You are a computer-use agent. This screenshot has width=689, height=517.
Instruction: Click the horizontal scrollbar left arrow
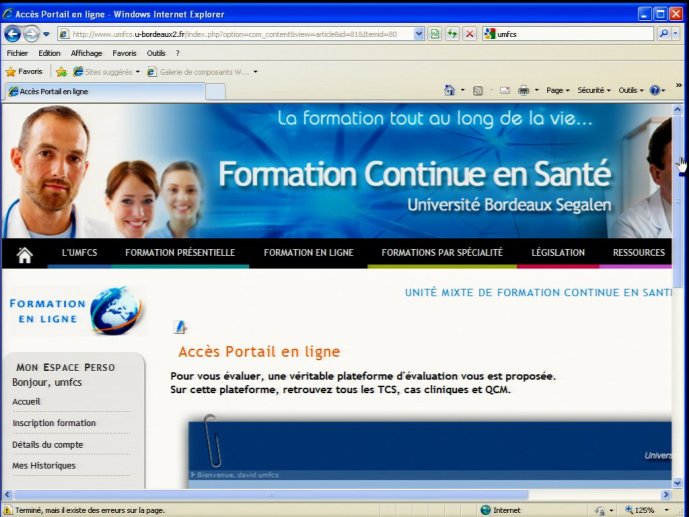[x=7, y=495]
